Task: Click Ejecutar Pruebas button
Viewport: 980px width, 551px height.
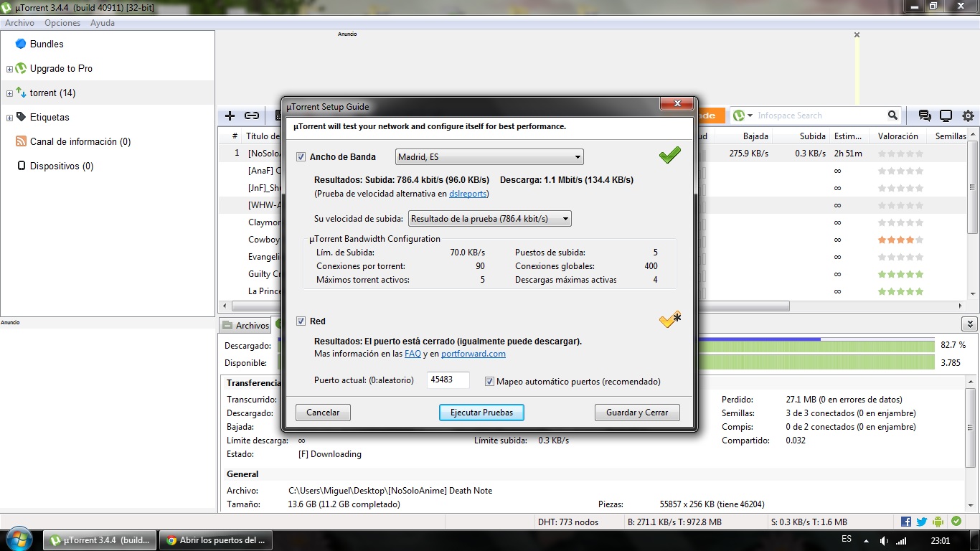Action: (481, 413)
